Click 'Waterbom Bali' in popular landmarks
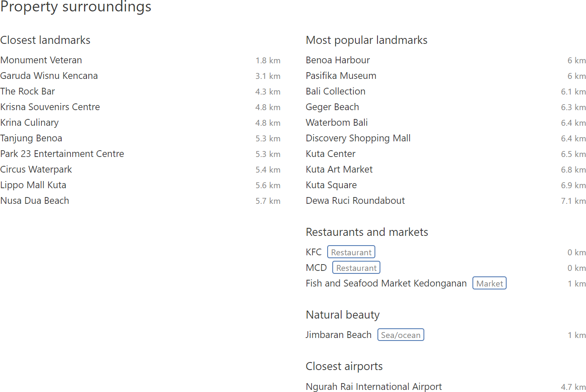The width and height of the screenshot is (586, 392). pyautogui.click(x=337, y=123)
